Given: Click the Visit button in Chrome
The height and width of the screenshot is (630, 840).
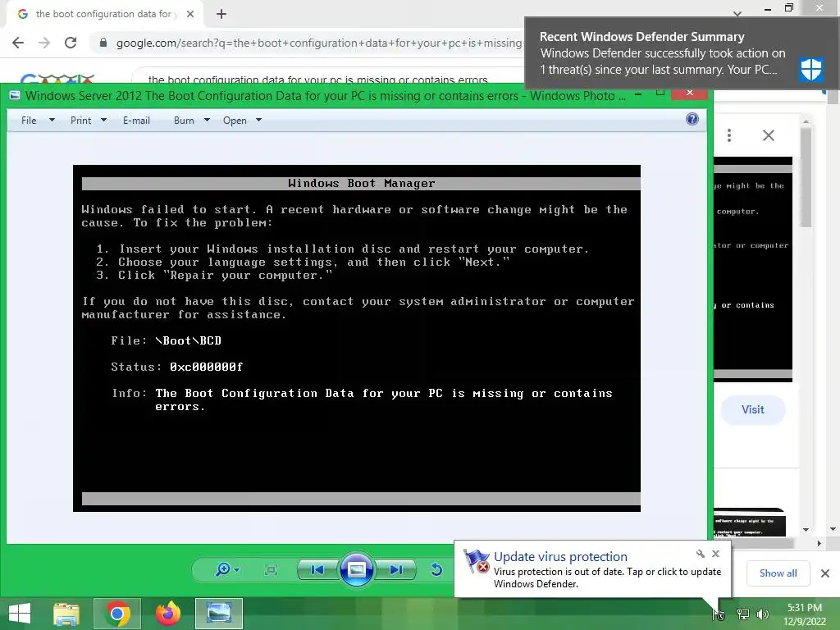Looking at the screenshot, I should click(753, 410).
